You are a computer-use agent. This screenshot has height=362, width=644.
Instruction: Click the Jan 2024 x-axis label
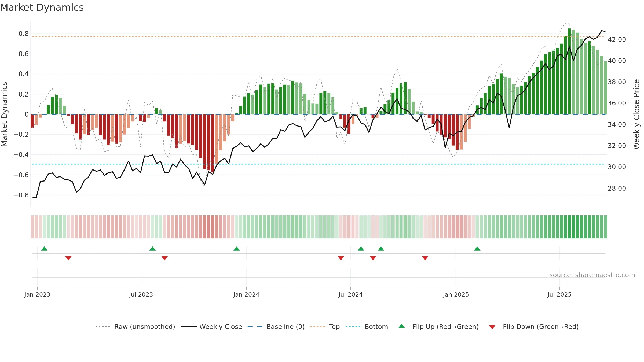[246, 294]
